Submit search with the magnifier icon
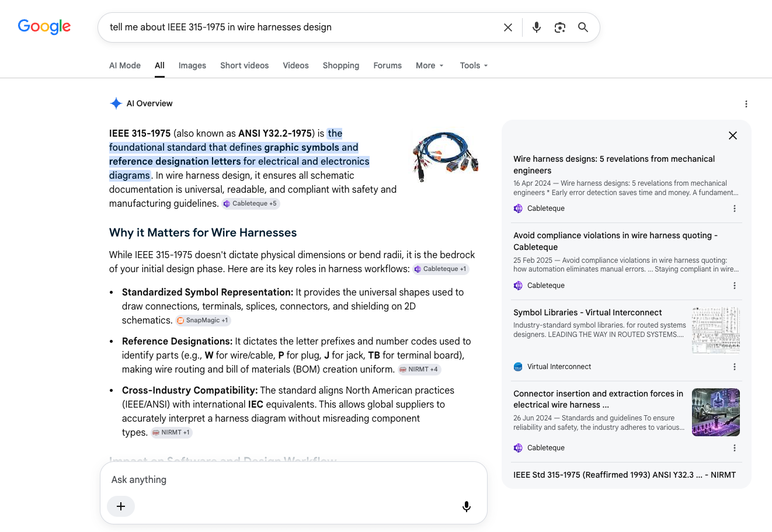Viewport: 772px width, 532px height. coord(583,27)
